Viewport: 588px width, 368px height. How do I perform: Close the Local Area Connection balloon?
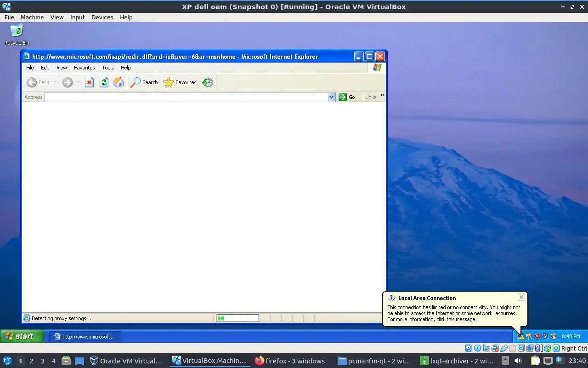[521, 297]
